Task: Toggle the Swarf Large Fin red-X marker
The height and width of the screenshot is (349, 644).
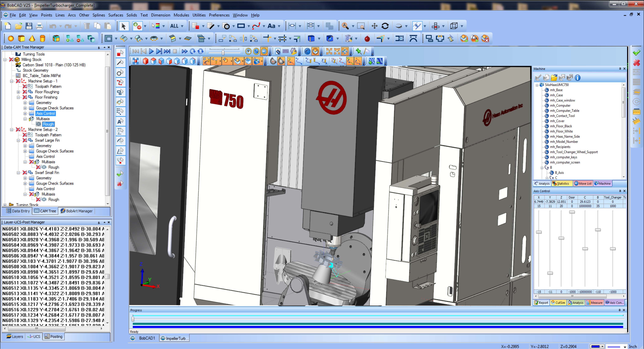Action: pos(25,140)
